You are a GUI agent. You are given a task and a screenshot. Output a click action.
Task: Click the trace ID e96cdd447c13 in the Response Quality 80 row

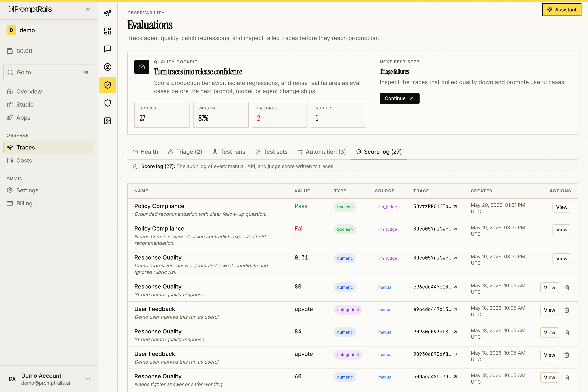click(432, 287)
